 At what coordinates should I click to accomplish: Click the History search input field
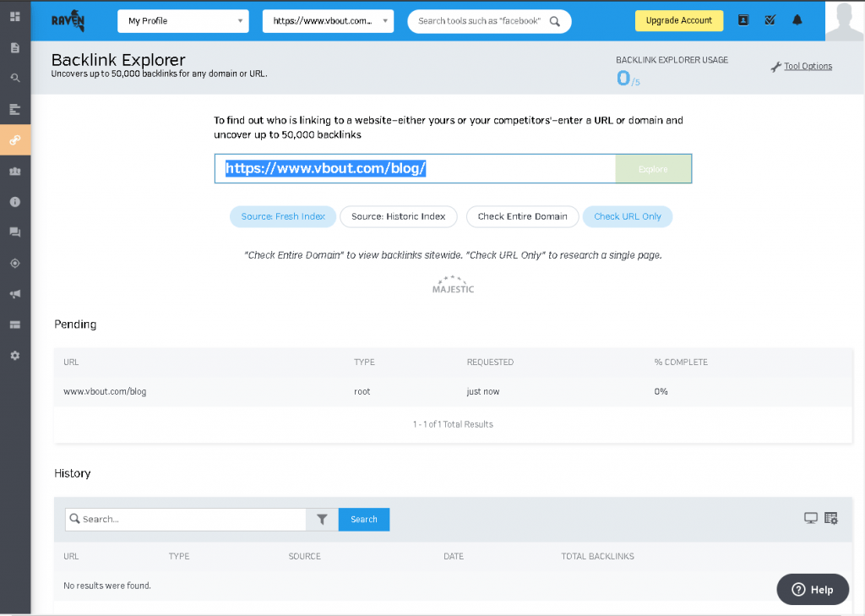[x=186, y=520]
